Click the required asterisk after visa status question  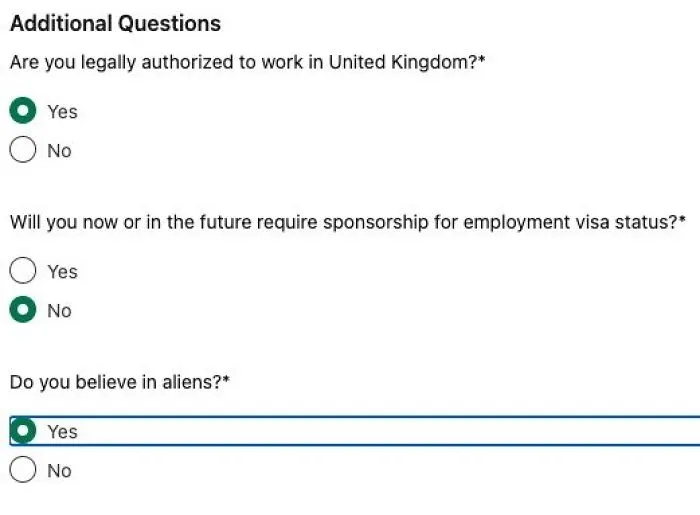[x=682, y=219]
